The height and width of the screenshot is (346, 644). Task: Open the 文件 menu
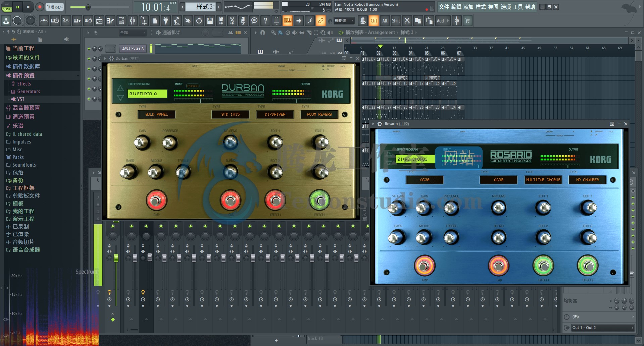tap(444, 7)
